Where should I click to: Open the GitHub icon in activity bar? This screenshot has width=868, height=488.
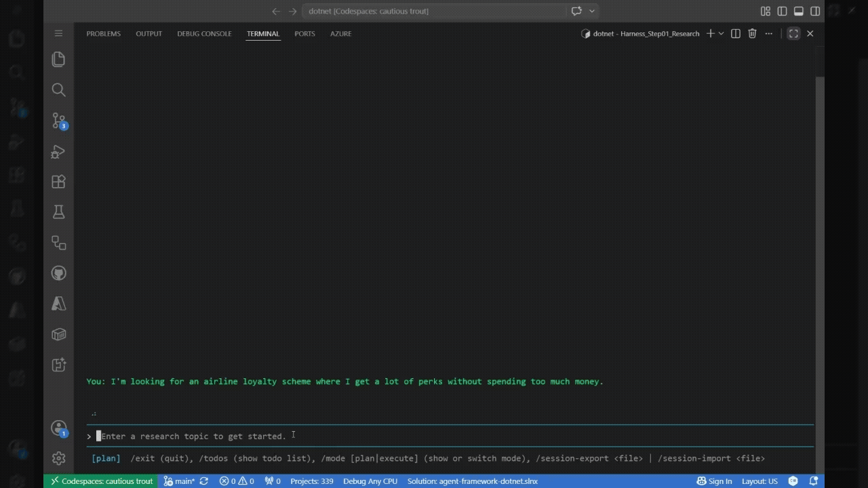click(x=58, y=273)
